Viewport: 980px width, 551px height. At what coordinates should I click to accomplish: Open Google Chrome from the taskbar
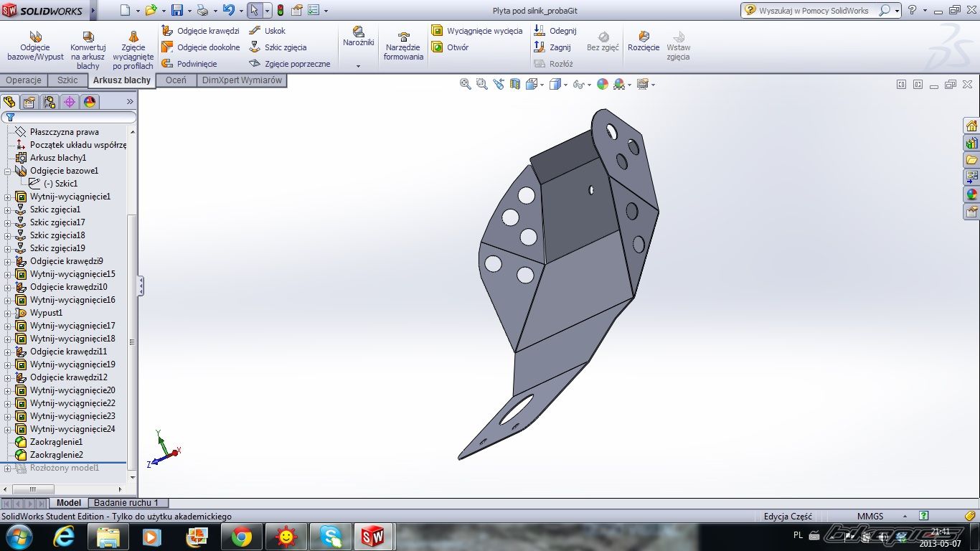click(242, 537)
